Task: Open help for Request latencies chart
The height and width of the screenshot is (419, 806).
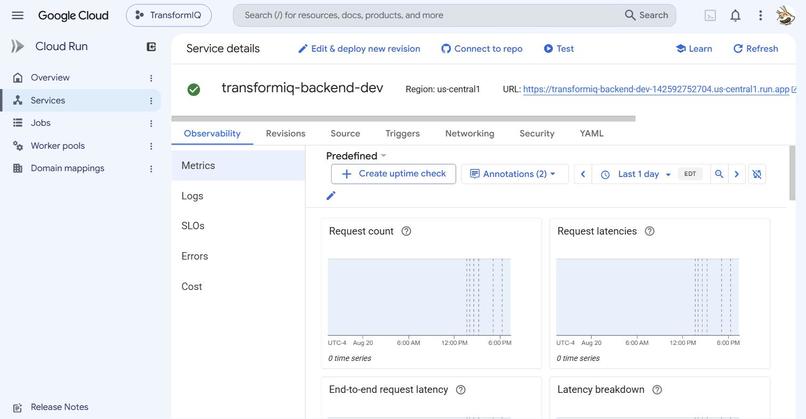Action: [x=650, y=231]
